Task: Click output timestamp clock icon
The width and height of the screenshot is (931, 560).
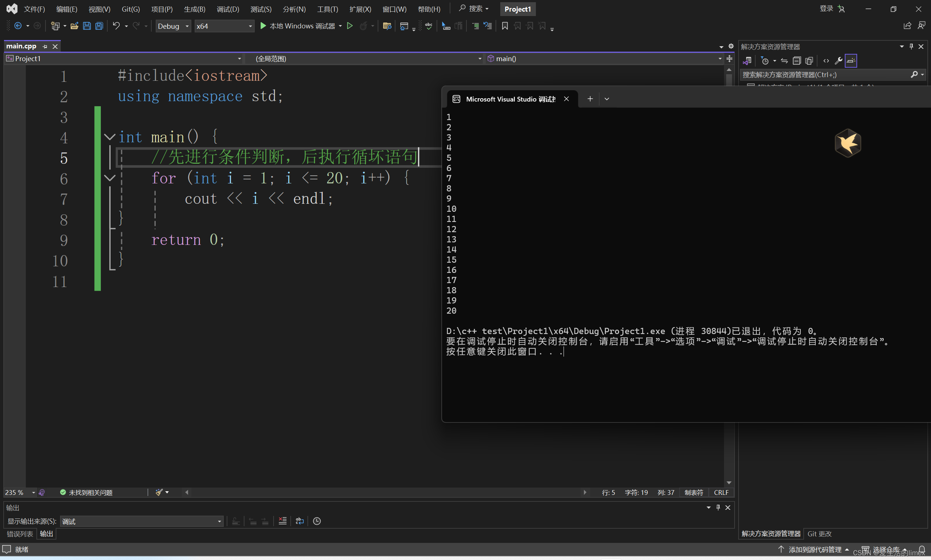Action: pos(317,521)
